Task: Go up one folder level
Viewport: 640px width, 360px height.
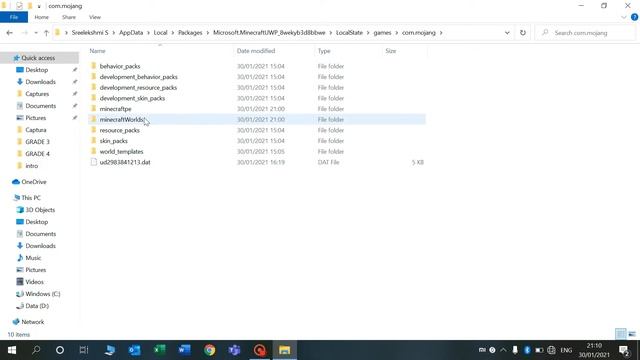Action: point(46,33)
